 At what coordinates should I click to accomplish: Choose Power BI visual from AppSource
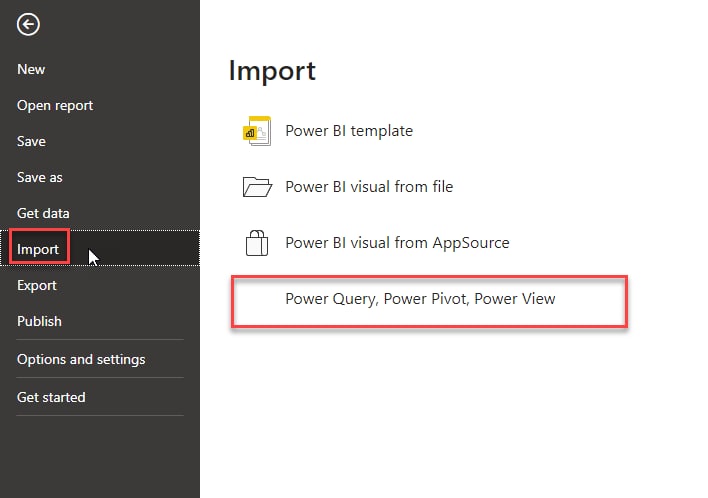click(397, 243)
